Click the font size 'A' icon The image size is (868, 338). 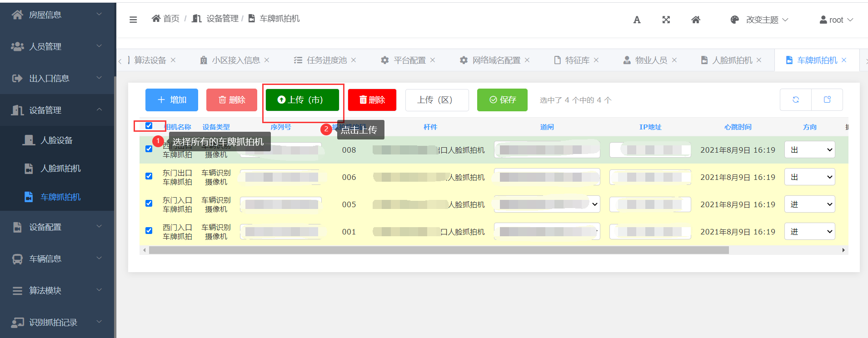point(637,20)
